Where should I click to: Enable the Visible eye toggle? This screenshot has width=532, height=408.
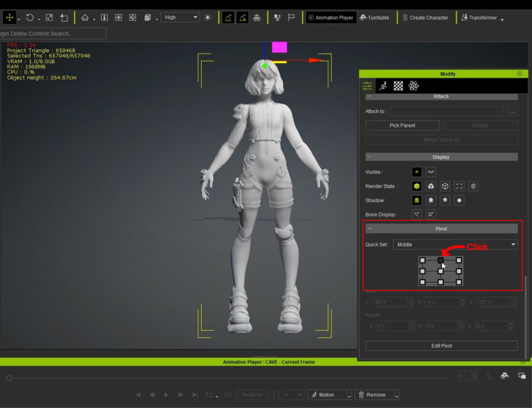coord(416,172)
